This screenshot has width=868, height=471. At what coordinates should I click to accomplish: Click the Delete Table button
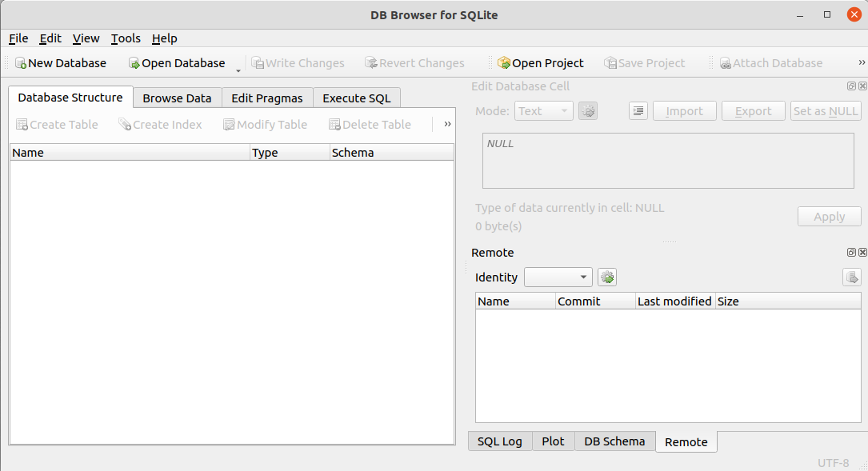[x=370, y=125]
